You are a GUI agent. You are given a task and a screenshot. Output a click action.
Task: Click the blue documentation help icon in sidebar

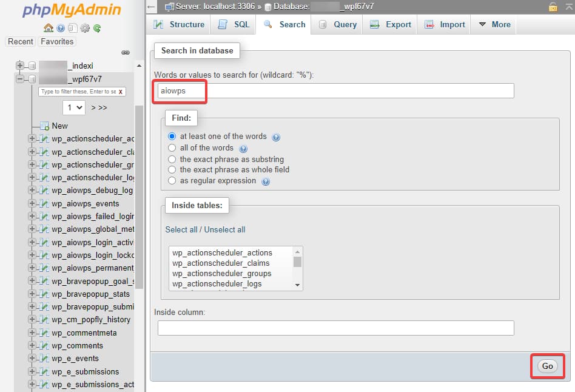click(61, 28)
